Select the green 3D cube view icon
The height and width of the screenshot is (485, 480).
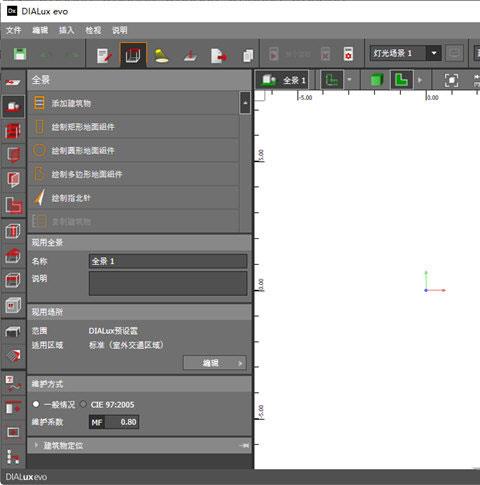377,80
